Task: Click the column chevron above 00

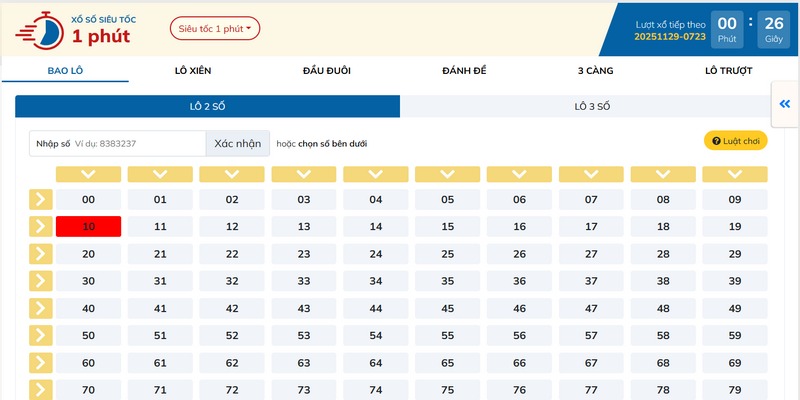Action: pyautogui.click(x=88, y=174)
